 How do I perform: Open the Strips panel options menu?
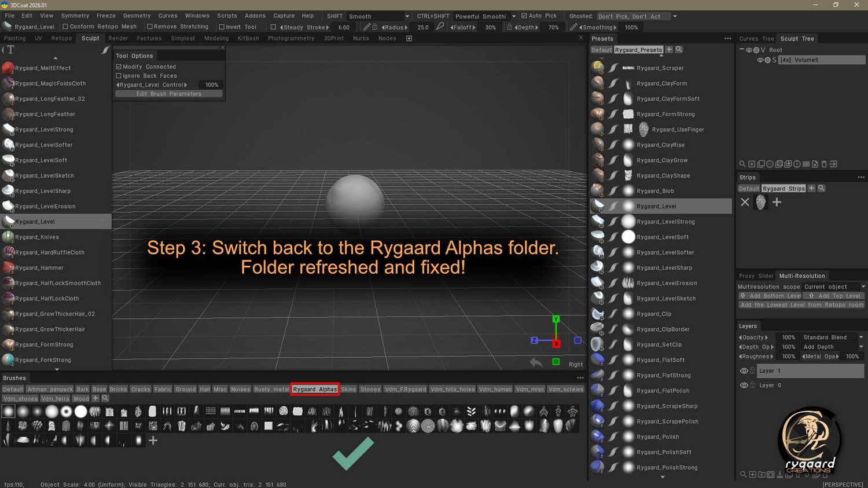(x=861, y=177)
